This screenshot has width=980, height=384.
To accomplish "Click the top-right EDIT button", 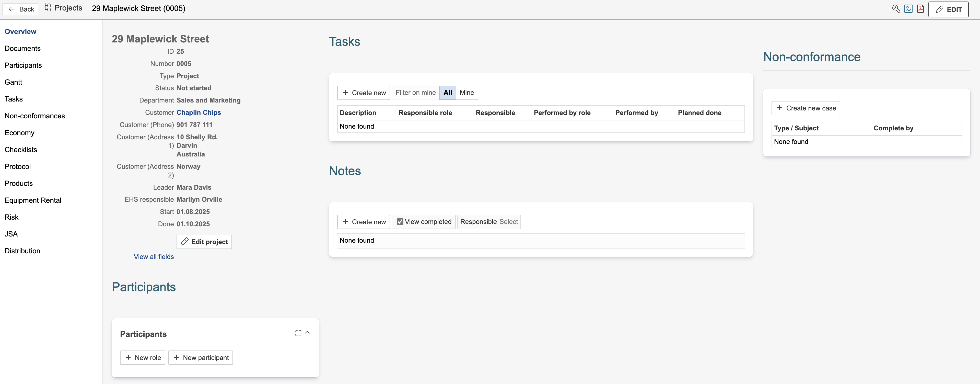I will (x=948, y=9).
